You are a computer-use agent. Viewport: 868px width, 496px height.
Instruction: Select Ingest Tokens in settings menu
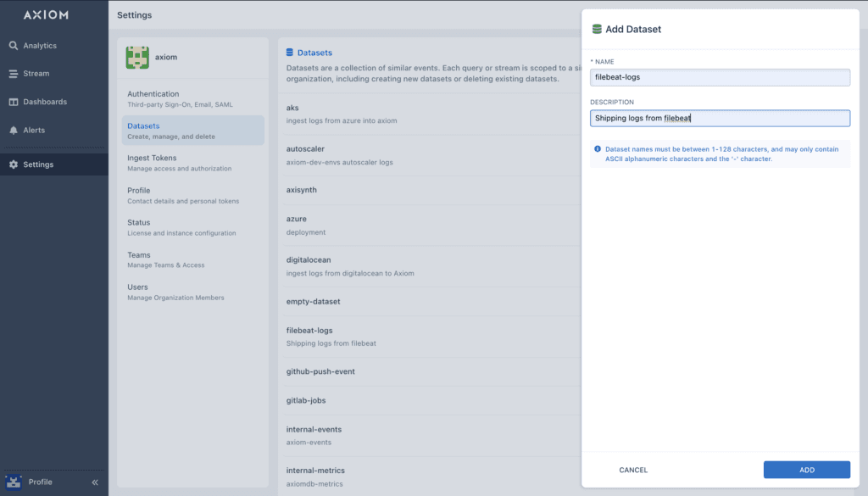pyautogui.click(x=192, y=163)
